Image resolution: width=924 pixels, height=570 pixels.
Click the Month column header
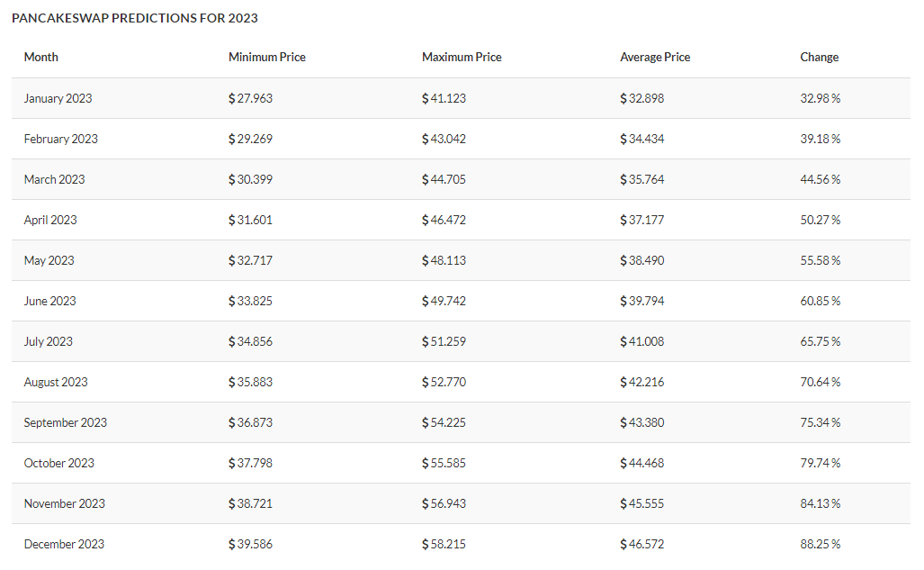[40, 57]
